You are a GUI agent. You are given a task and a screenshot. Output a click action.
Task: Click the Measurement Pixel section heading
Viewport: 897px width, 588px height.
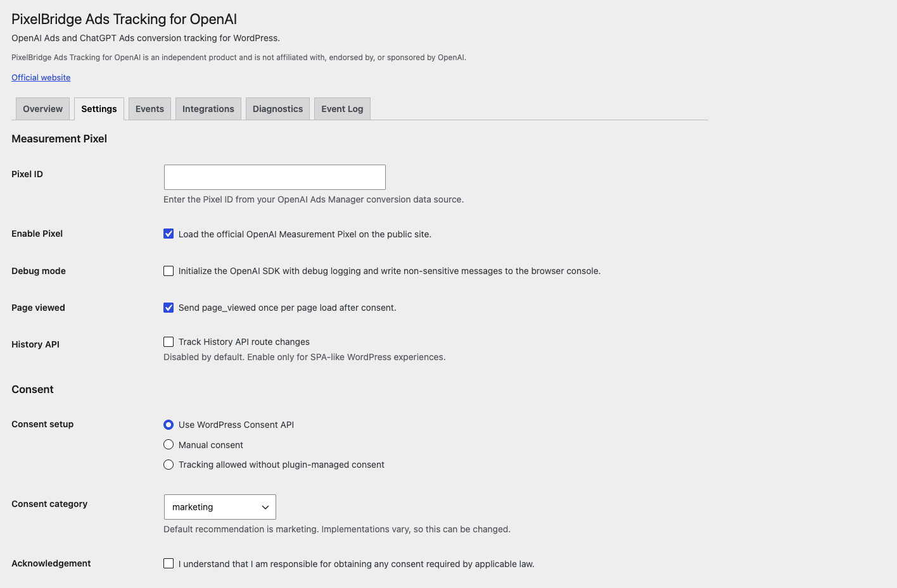tap(60, 139)
